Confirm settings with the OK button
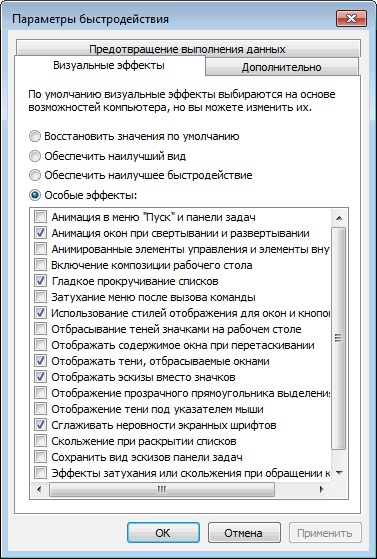 (x=163, y=533)
